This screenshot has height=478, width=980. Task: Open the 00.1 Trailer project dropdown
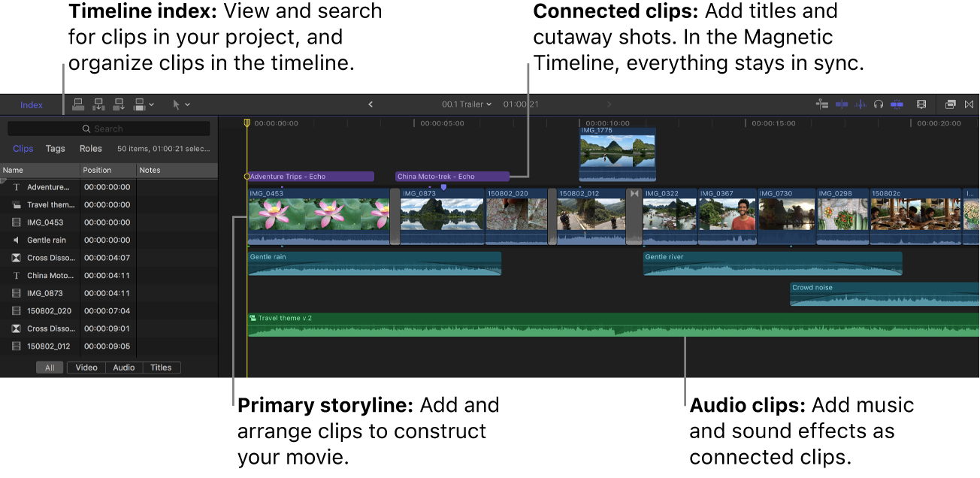[467, 104]
